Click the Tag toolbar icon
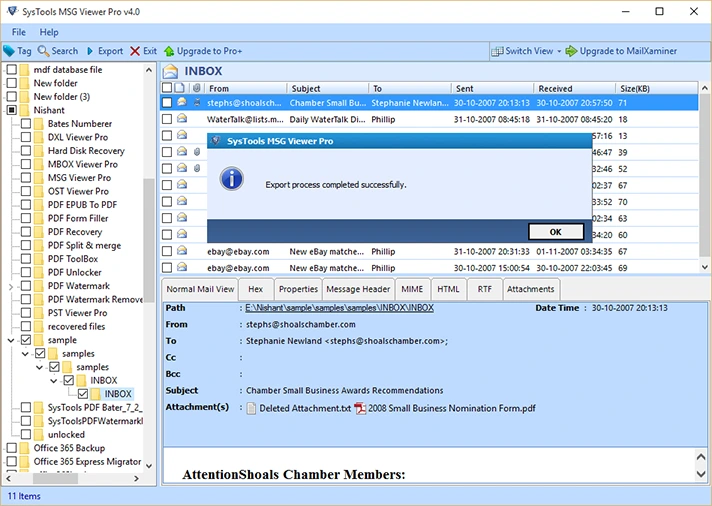The image size is (712, 506). 9,51
